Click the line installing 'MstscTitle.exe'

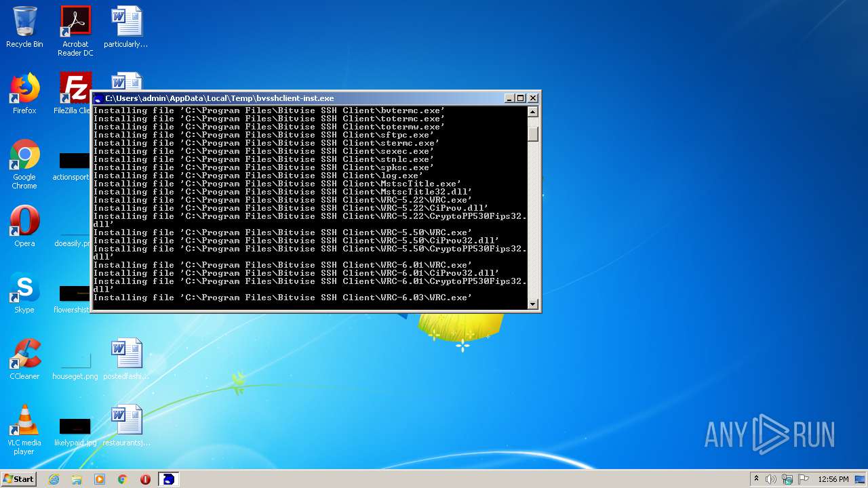(x=277, y=184)
